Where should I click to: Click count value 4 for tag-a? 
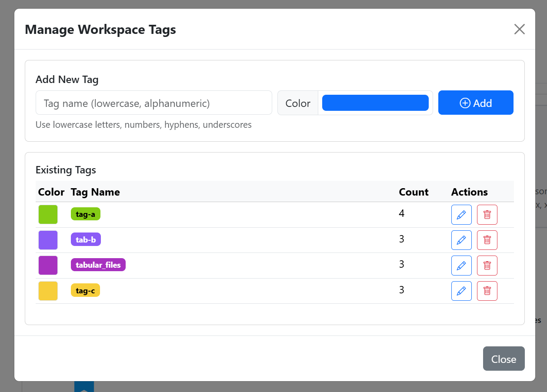(x=402, y=213)
